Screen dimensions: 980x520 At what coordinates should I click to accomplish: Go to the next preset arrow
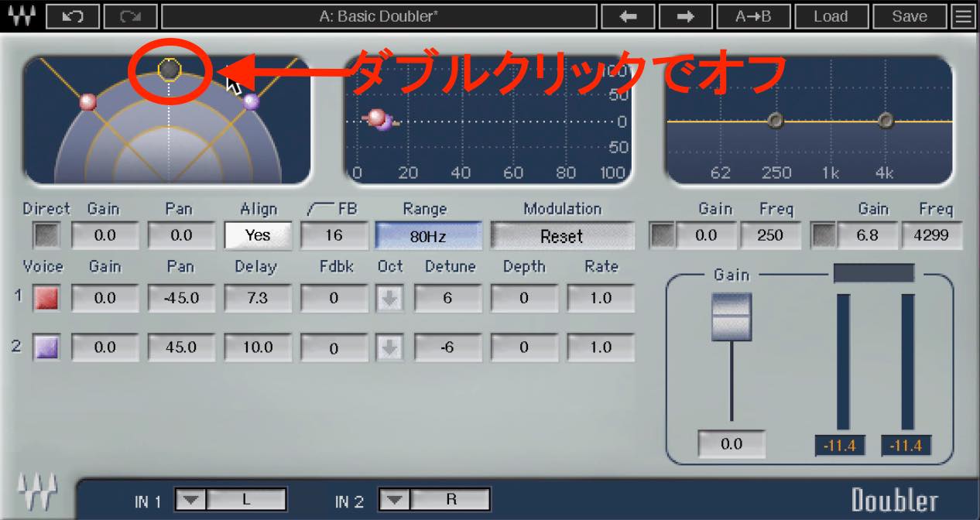(x=685, y=15)
